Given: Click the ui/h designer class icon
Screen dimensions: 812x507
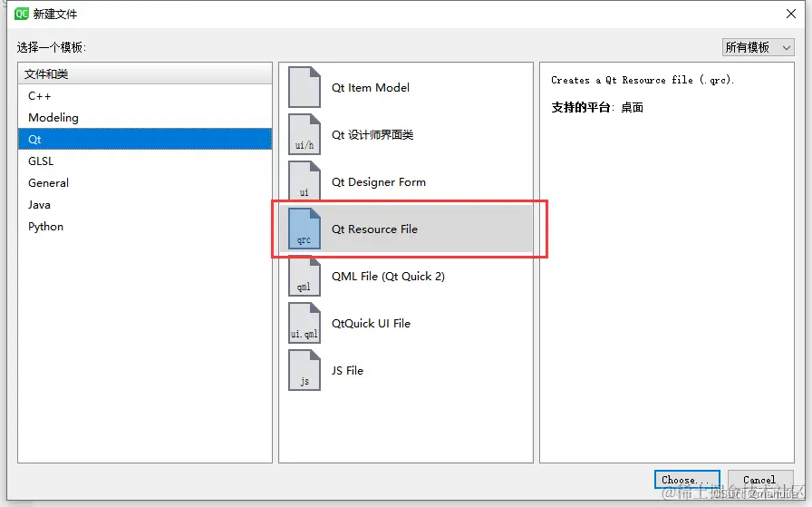Looking at the screenshot, I should [304, 134].
